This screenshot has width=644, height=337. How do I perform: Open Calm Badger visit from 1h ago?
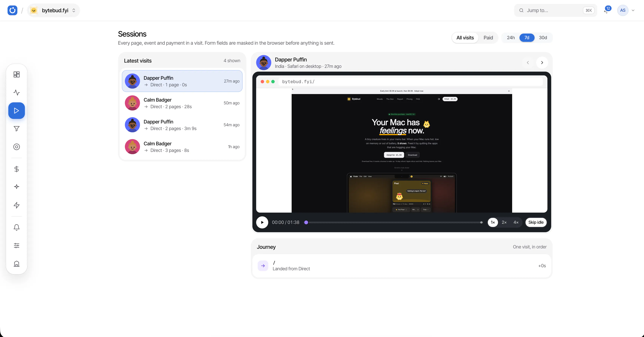pos(182,147)
